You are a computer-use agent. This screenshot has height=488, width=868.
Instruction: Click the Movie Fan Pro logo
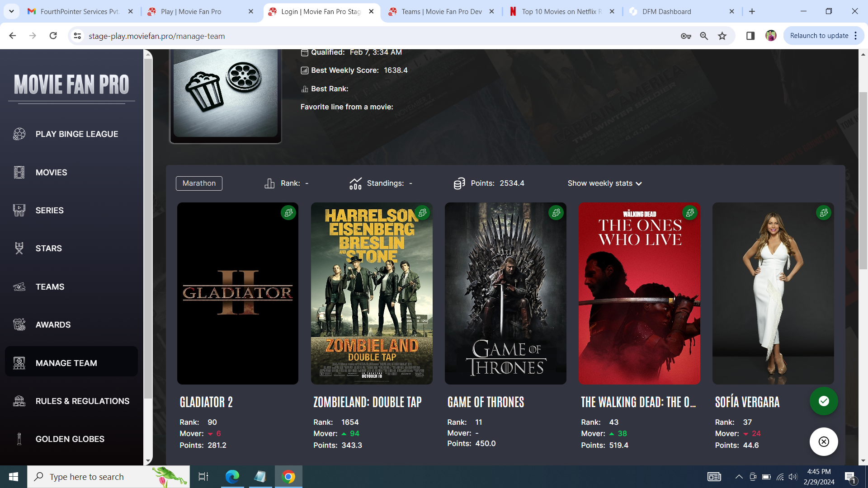point(71,85)
